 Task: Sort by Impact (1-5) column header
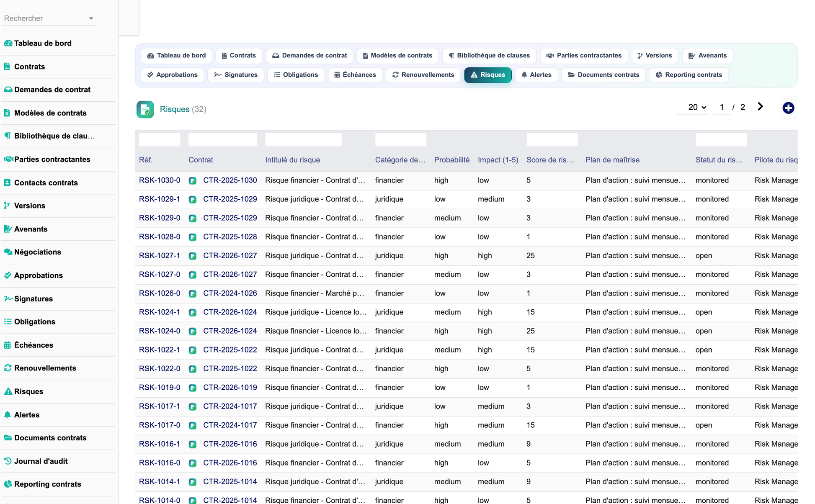(498, 160)
